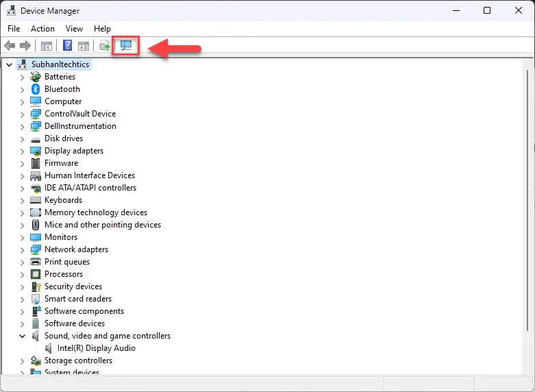Click the speaker icon beside Intel(R) Display Audio

(49, 348)
